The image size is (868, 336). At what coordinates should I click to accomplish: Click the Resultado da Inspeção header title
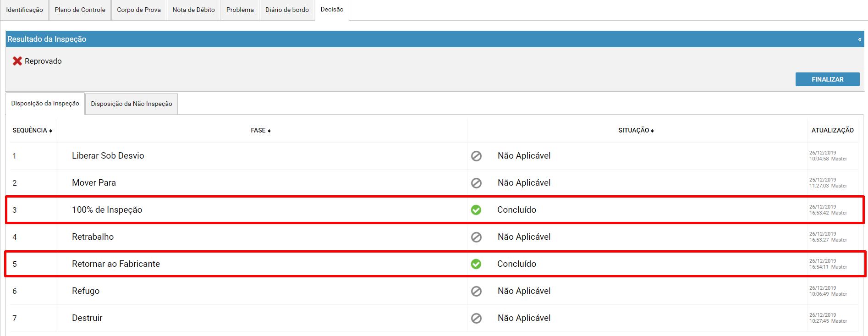click(47, 39)
